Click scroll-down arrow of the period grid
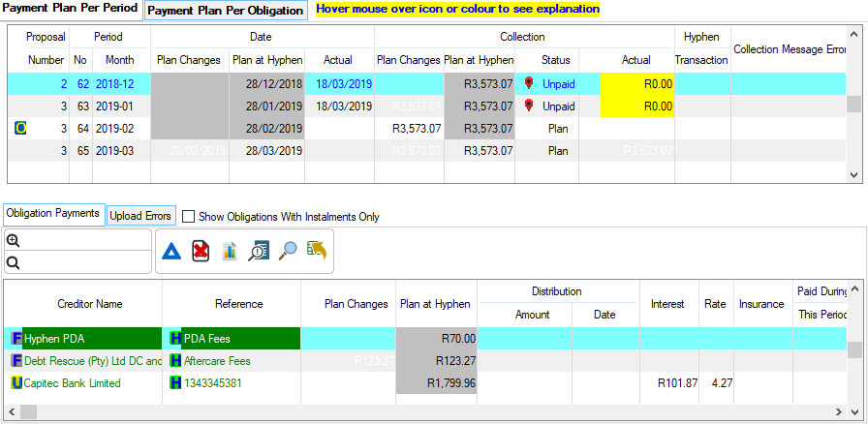 click(854, 175)
